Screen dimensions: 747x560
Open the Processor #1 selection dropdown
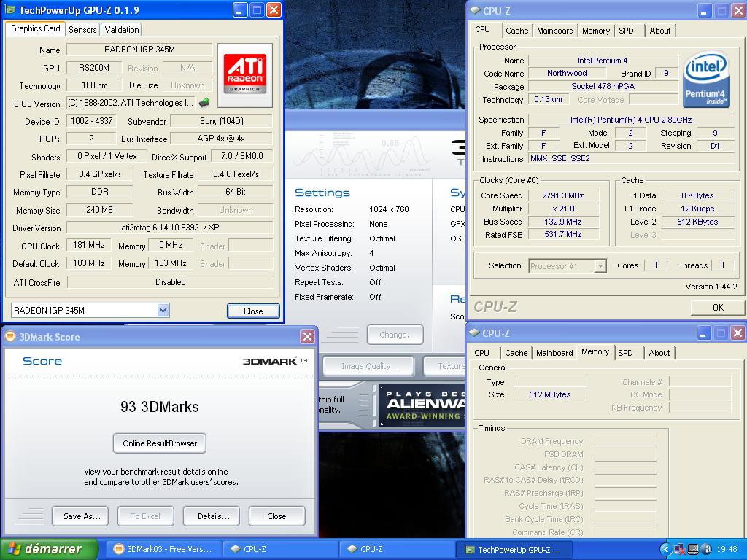tap(601, 265)
